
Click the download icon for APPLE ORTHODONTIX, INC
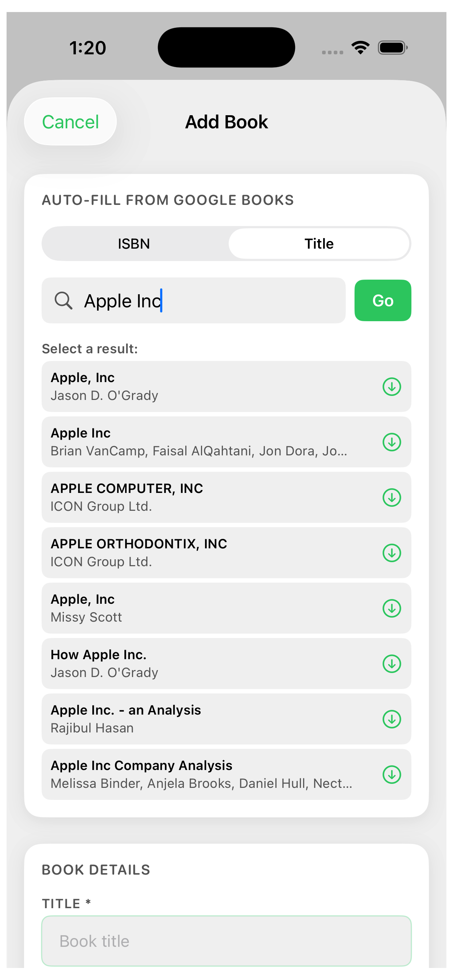pos(392,553)
